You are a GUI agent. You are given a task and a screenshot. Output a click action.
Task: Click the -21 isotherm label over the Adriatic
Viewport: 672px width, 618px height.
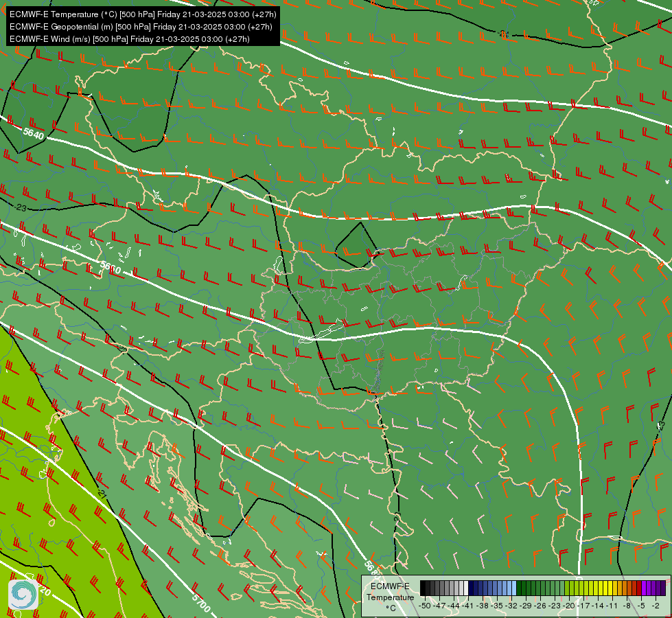coord(101,494)
